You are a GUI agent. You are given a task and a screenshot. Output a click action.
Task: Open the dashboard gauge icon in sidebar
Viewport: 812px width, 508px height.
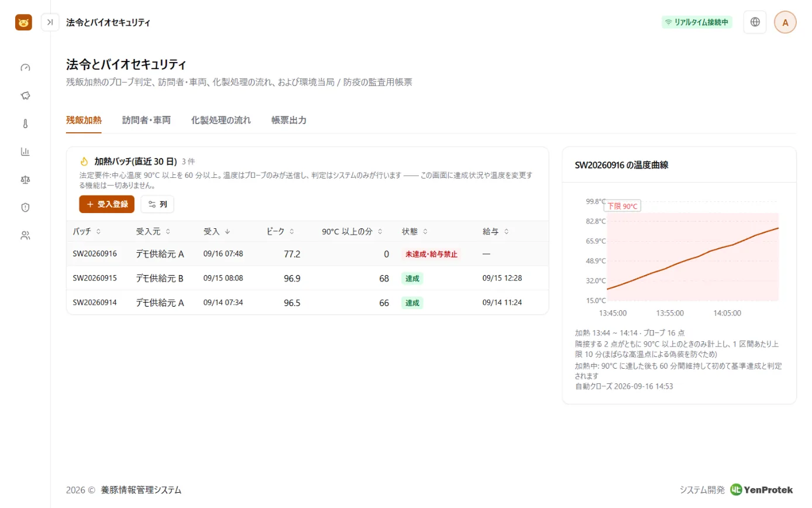coord(25,67)
